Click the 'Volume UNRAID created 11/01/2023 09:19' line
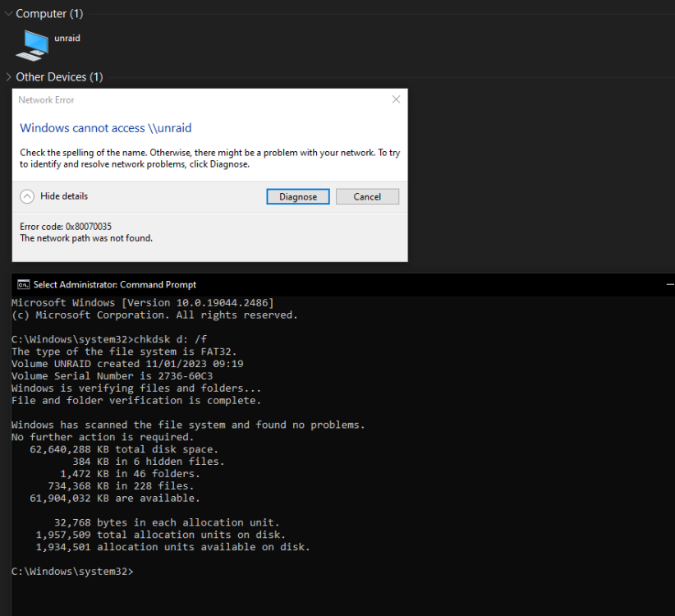Viewport: 675px width, 616px height. coord(127,364)
